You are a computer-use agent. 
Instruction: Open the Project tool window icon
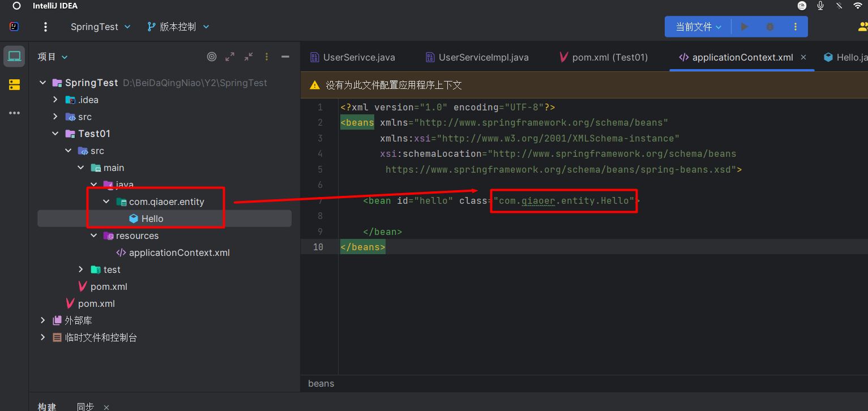click(14, 57)
